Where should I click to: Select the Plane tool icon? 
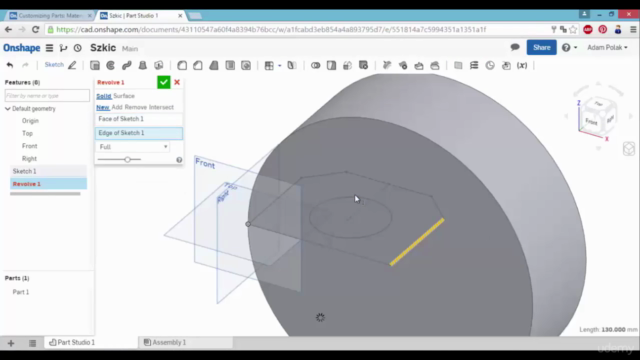pyautogui.click(x=458, y=65)
